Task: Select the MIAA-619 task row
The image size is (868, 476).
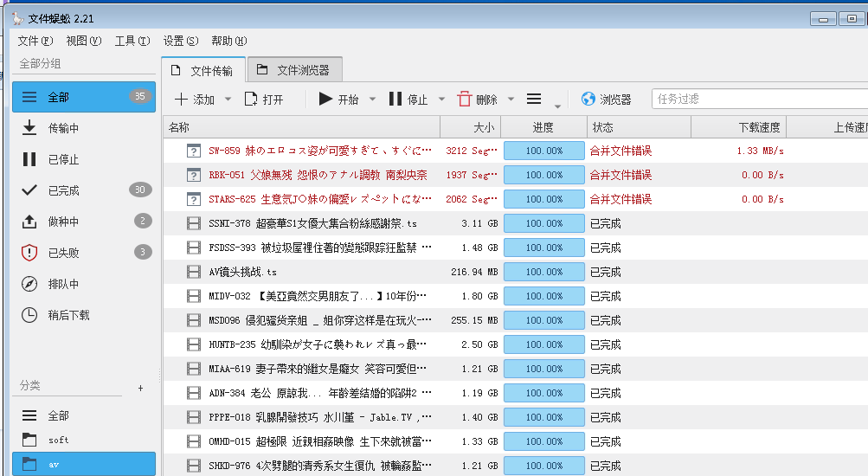Action: [x=516, y=369]
